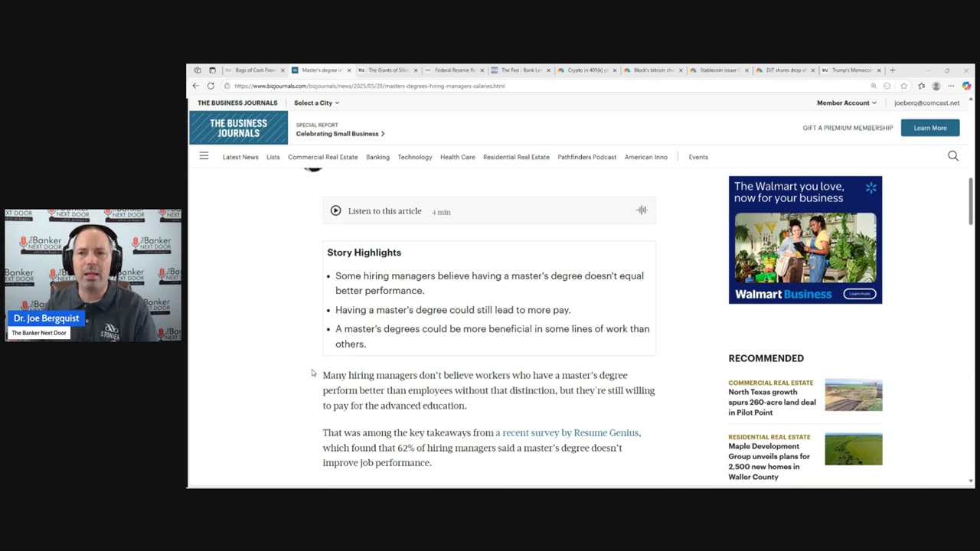
Task: Close the Master's degree tab
Action: [349, 70]
